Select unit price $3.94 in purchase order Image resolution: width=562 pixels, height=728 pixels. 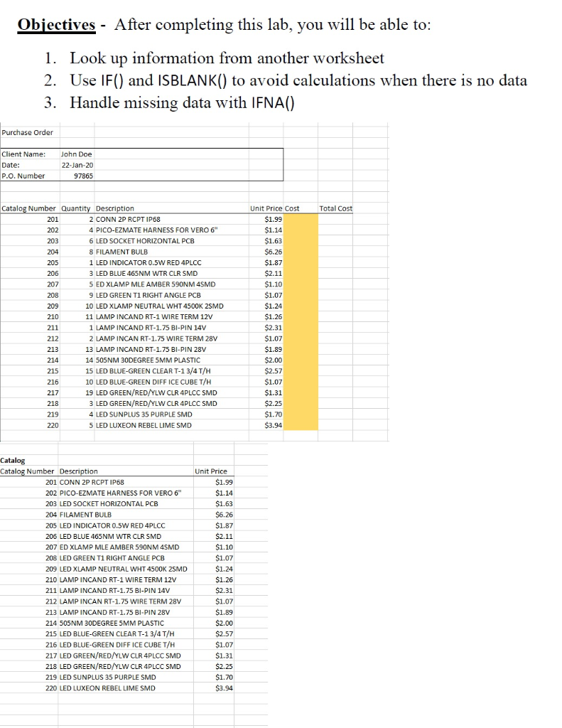coord(274,425)
